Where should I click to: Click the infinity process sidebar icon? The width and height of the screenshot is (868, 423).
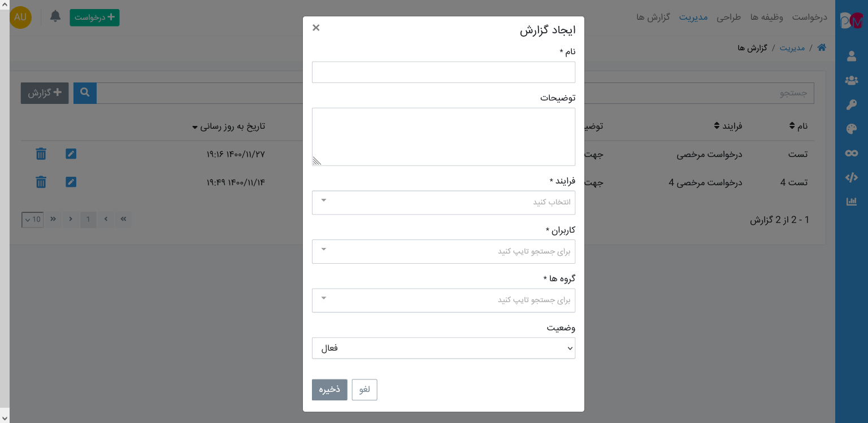point(852,153)
